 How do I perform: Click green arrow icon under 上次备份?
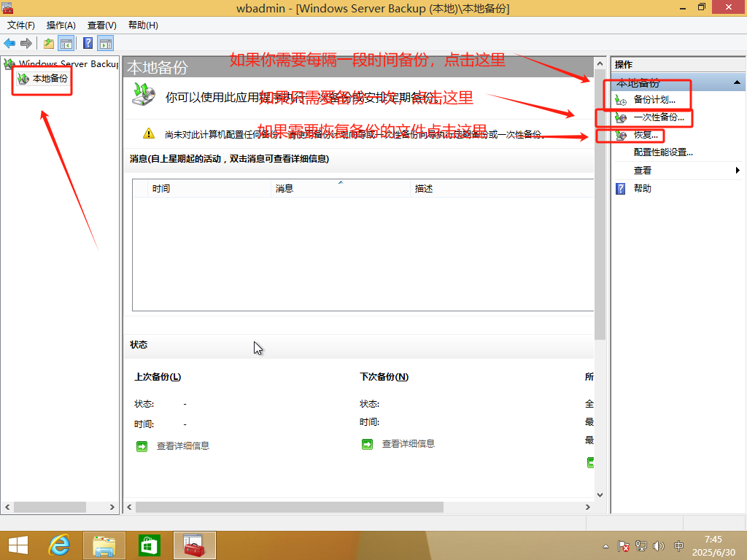142,446
